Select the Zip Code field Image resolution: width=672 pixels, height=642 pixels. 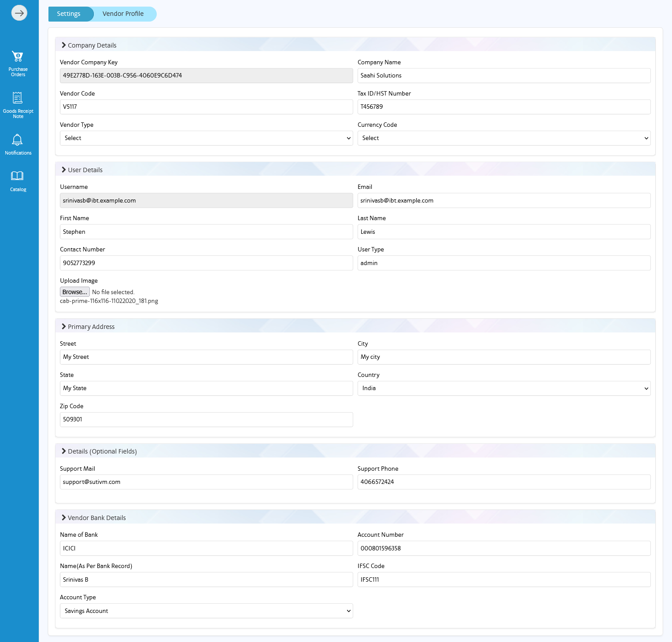click(206, 419)
